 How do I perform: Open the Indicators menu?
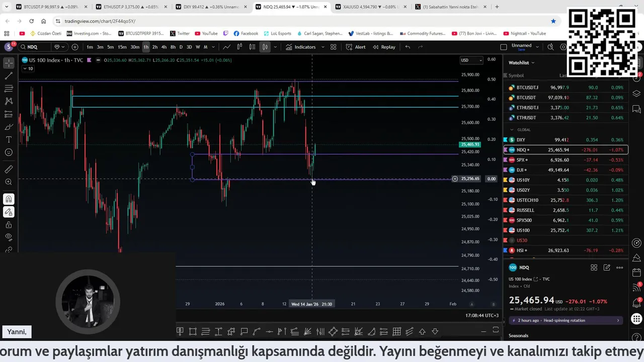point(300,47)
